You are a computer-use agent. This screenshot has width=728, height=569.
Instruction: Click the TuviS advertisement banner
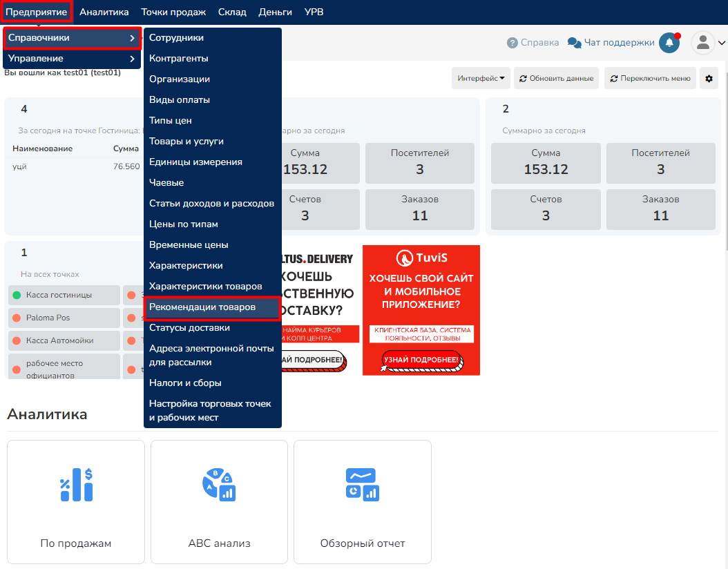(421, 310)
